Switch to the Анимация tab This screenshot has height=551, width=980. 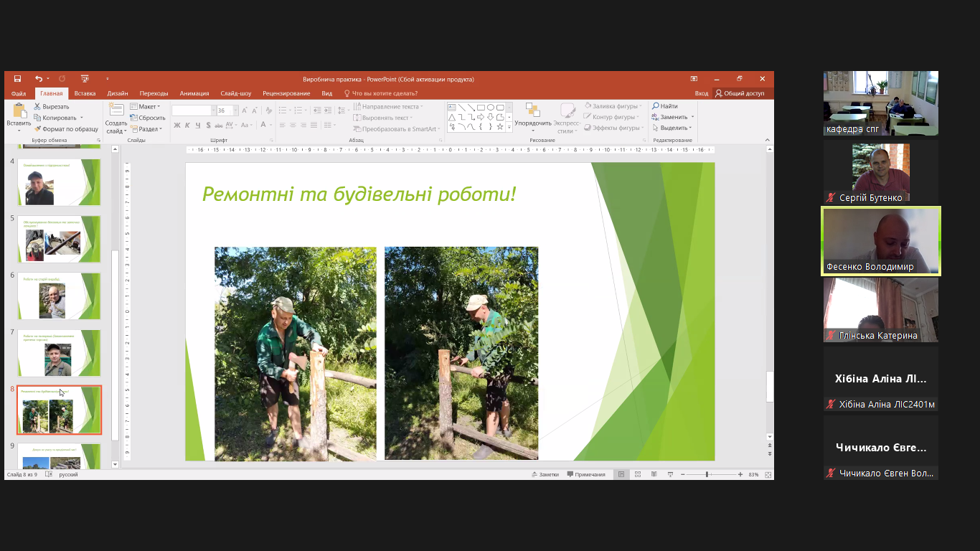pyautogui.click(x=194, y=93)
